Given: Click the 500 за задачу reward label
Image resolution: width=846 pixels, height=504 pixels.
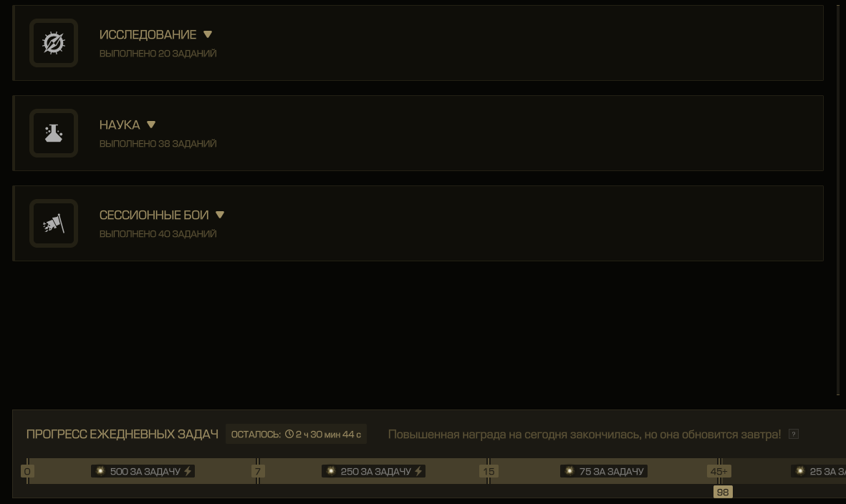Looking at the screenshot, I should [143, 471].
